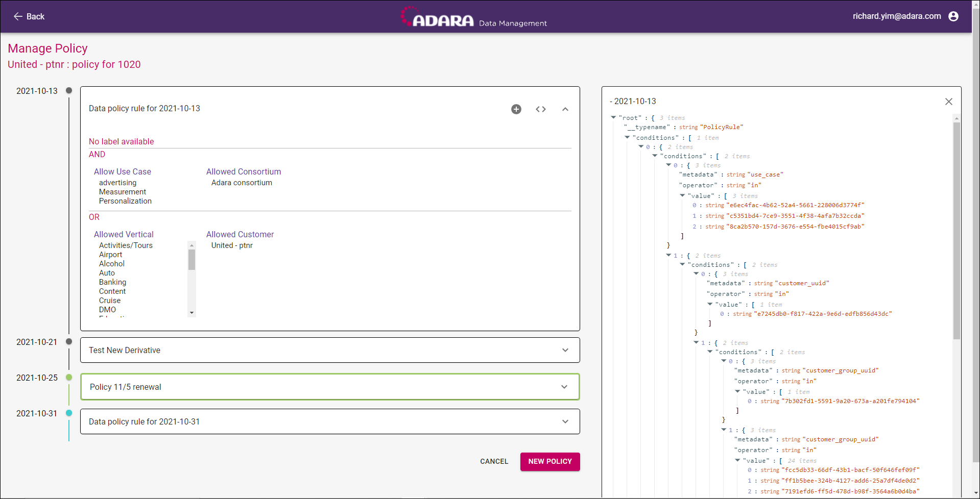
Task: Select 'Personalization' use case
Action: pos(125,201)
